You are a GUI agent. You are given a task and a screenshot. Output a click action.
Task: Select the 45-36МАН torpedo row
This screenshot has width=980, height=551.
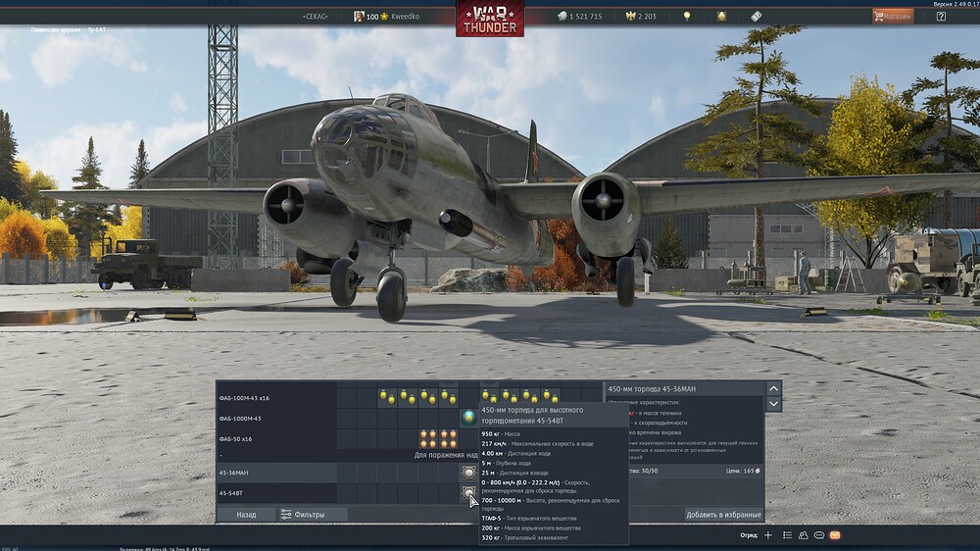click(276, 473)
